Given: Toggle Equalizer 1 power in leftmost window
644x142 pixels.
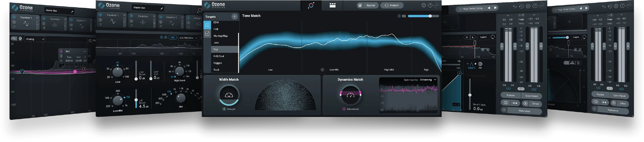Looking at the screenshot, I should (x=14, y=17).
